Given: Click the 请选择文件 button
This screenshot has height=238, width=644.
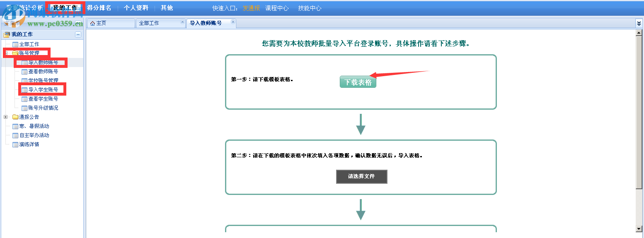Looking at the screenshot, I should pyautogui.click(x=361, y=176).
